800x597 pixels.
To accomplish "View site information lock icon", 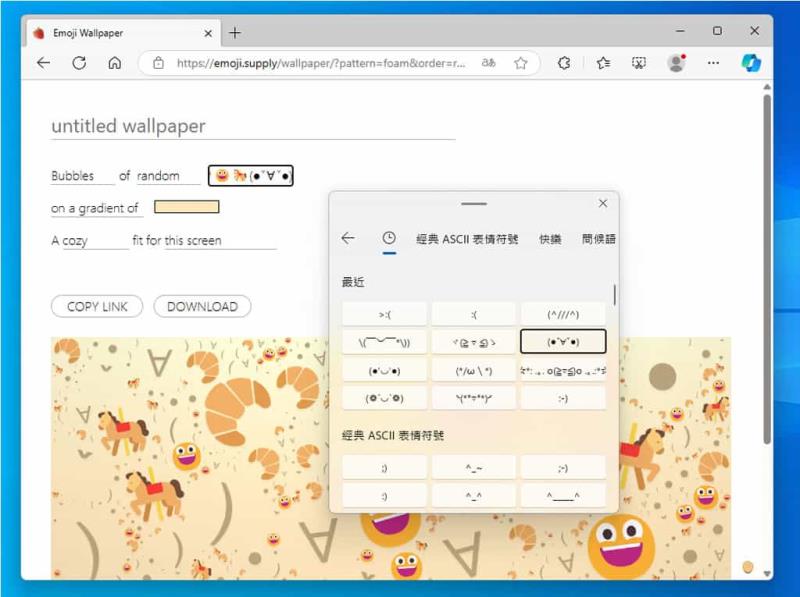I will (159, 63).
